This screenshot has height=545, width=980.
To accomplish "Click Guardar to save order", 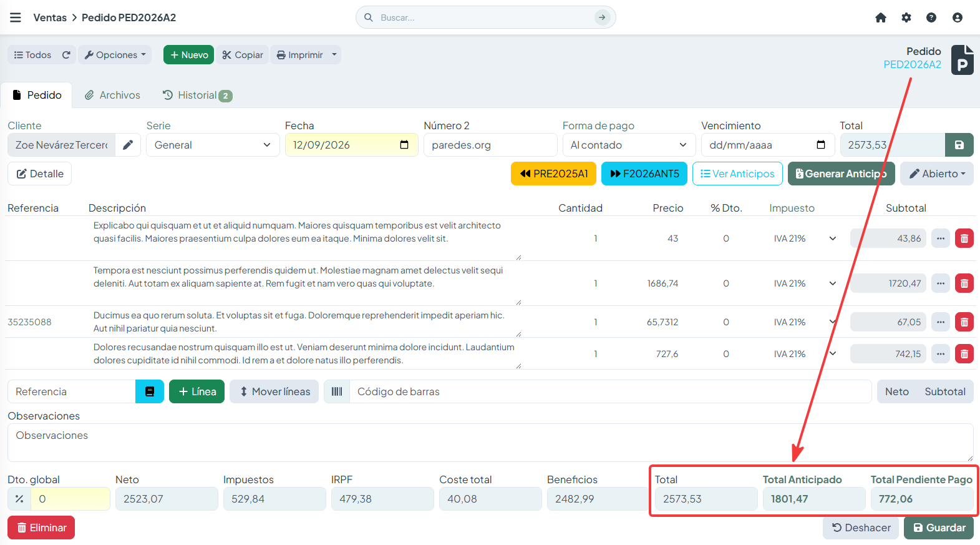I will click(939, 528).
